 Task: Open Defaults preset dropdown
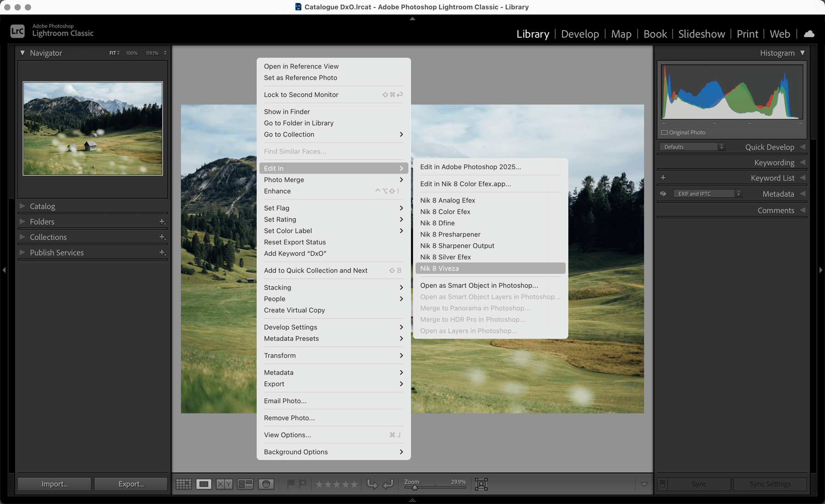coord(692,147)
